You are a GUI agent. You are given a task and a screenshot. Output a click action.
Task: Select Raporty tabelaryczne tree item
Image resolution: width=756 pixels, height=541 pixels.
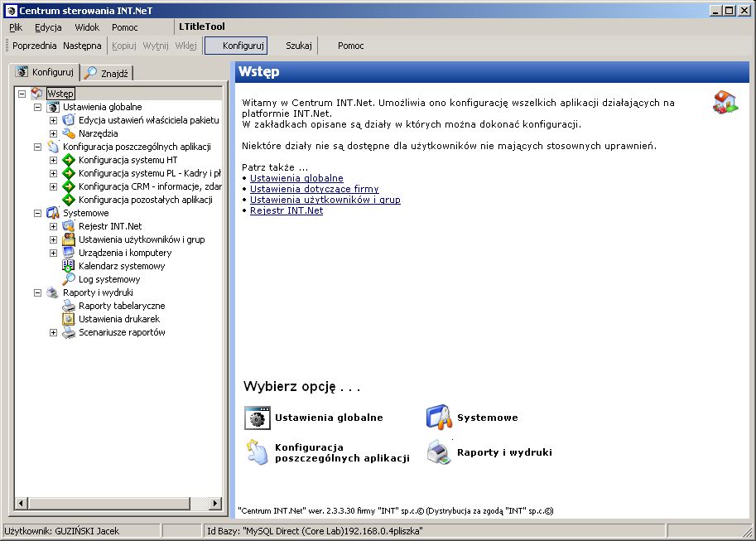(122, 306)
